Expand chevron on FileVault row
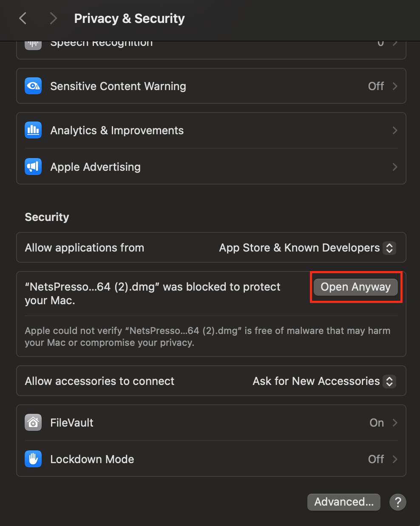Screen dimensions: 420x526 [395, 423]
